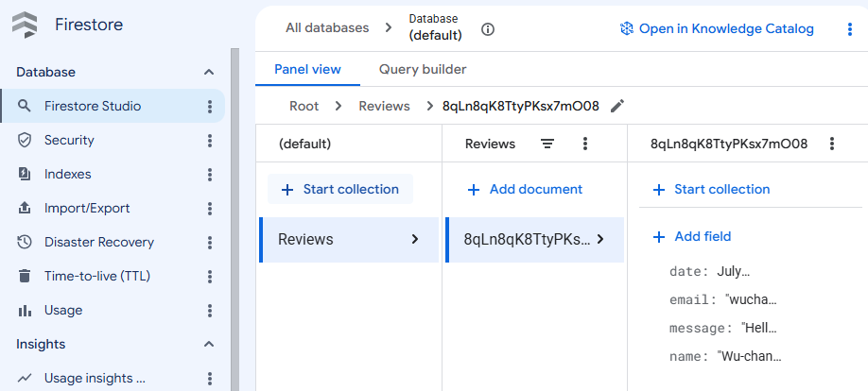The width and height of the screenshot is (868, 391).
Task: Edit the document path with pencil icon
Action: (617, 106)
